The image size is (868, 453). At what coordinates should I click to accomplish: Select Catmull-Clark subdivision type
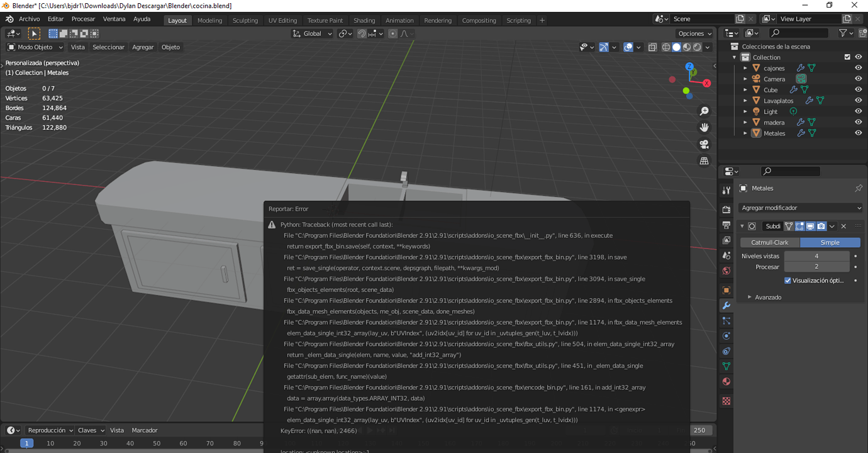(769, 242)
